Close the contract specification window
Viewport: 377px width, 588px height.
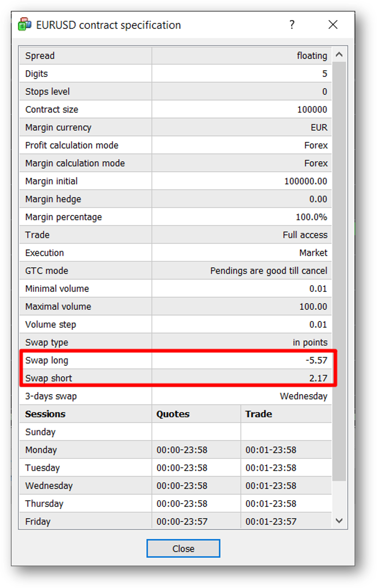(333, 25)
